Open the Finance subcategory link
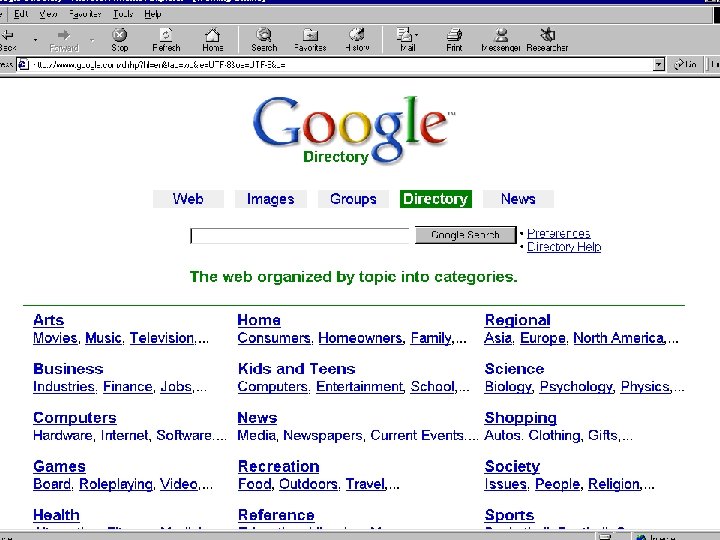This screenshot has height=540, width=720. (128, 387)
